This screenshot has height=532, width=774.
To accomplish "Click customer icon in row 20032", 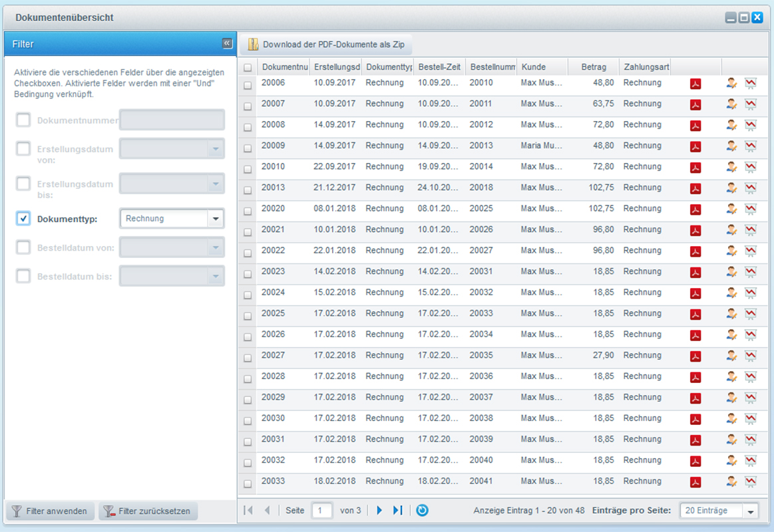I will [x=731, y=461].
